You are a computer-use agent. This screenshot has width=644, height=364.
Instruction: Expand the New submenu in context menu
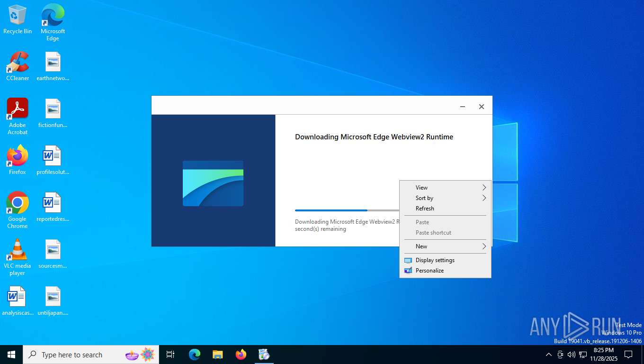pyautogui.click(x=445, y=246)
